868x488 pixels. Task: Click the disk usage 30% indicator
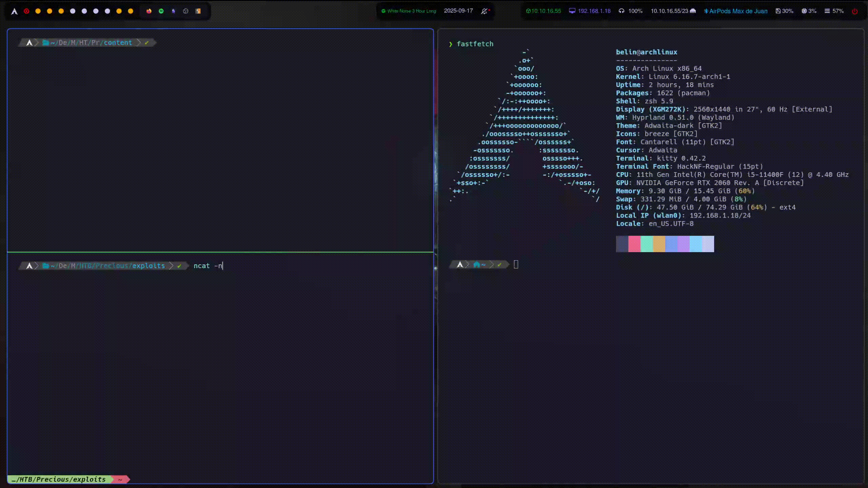(784, 11)
